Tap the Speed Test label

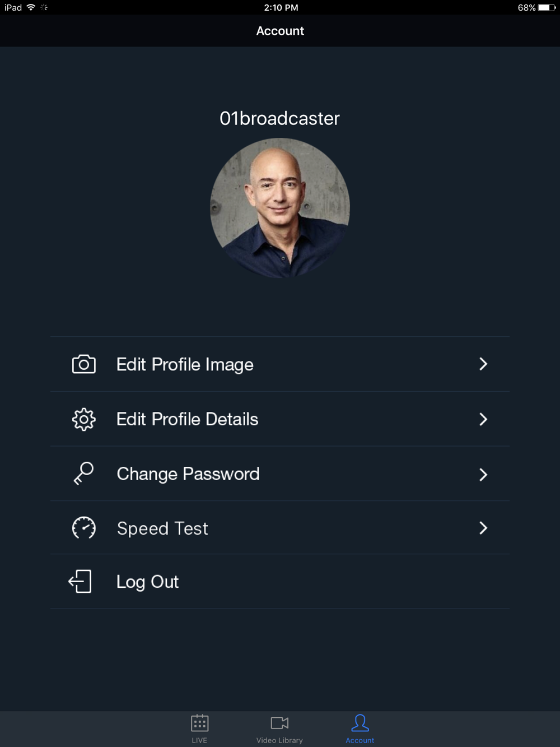coord(162,528)
